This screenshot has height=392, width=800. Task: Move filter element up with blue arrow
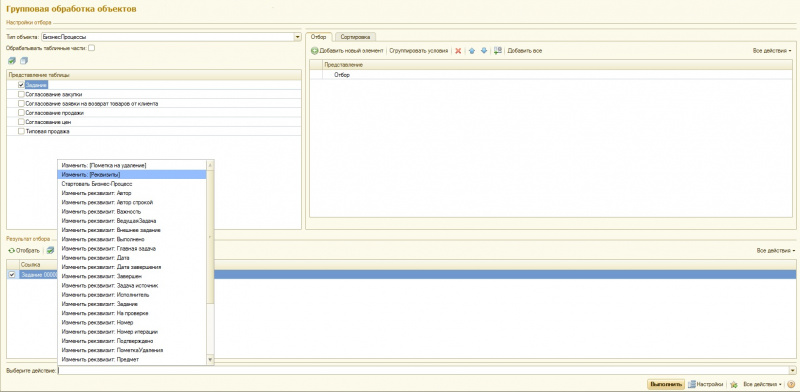point(471,51)
